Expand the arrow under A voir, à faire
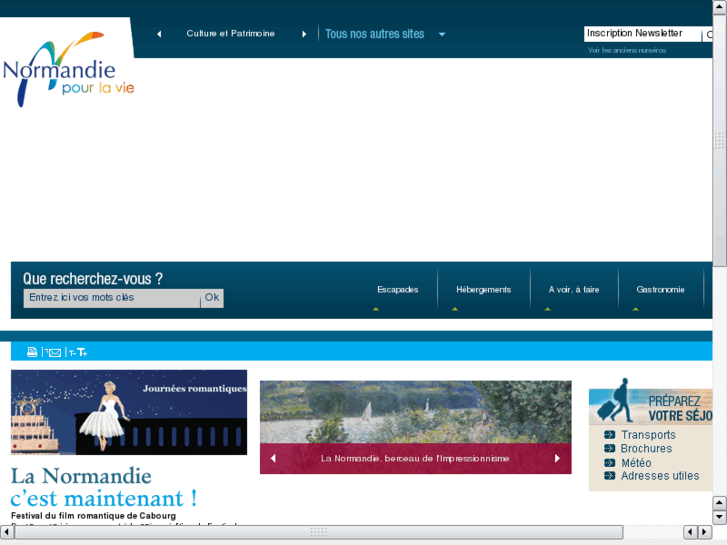The width and height of the screenshot is (727, 545). pos(548,309)
